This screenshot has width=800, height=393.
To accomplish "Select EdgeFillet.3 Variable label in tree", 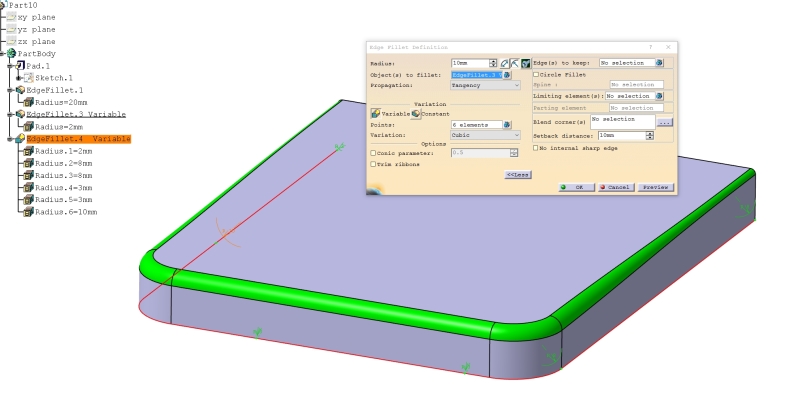I will coord(76,114).
